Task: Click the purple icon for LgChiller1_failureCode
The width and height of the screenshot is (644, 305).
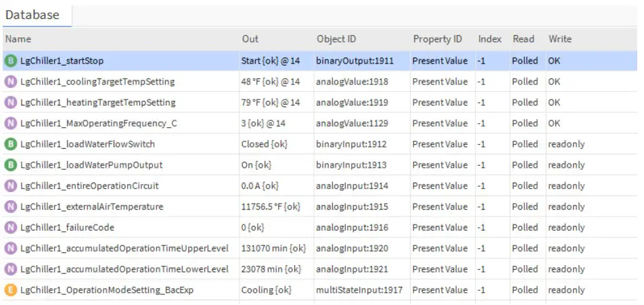Action: coord(11,228)
